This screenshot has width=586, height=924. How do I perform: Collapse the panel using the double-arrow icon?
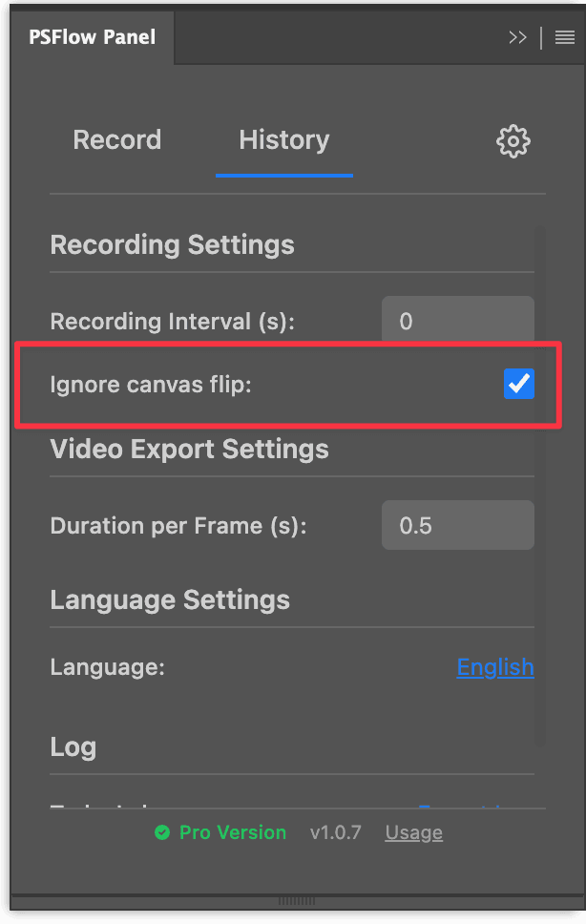517,37
